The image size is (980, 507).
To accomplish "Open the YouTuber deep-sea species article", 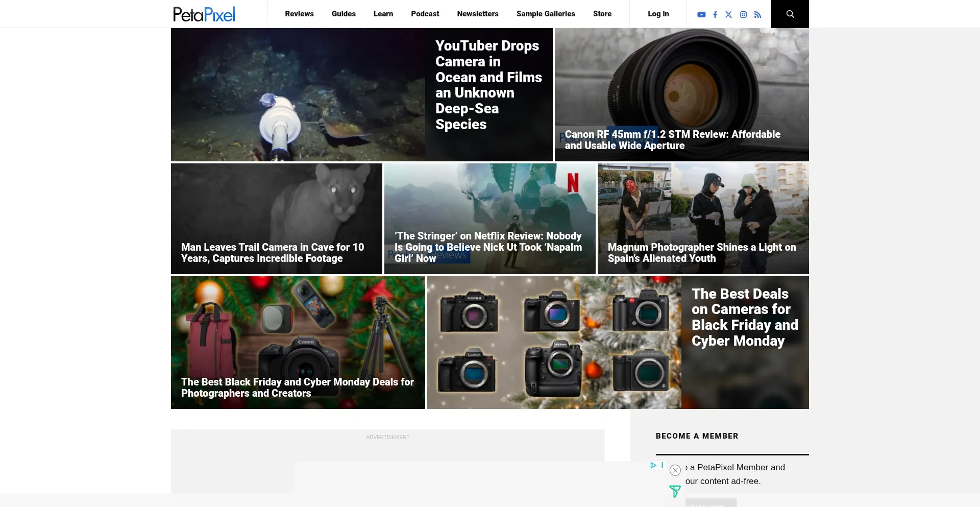I will click(488, 85).
